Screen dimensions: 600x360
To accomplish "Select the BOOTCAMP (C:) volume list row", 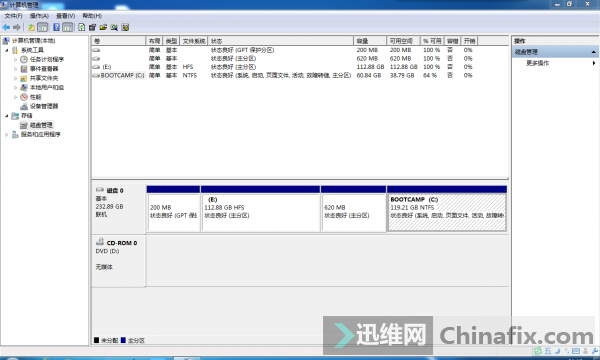I will pos(282,75).
